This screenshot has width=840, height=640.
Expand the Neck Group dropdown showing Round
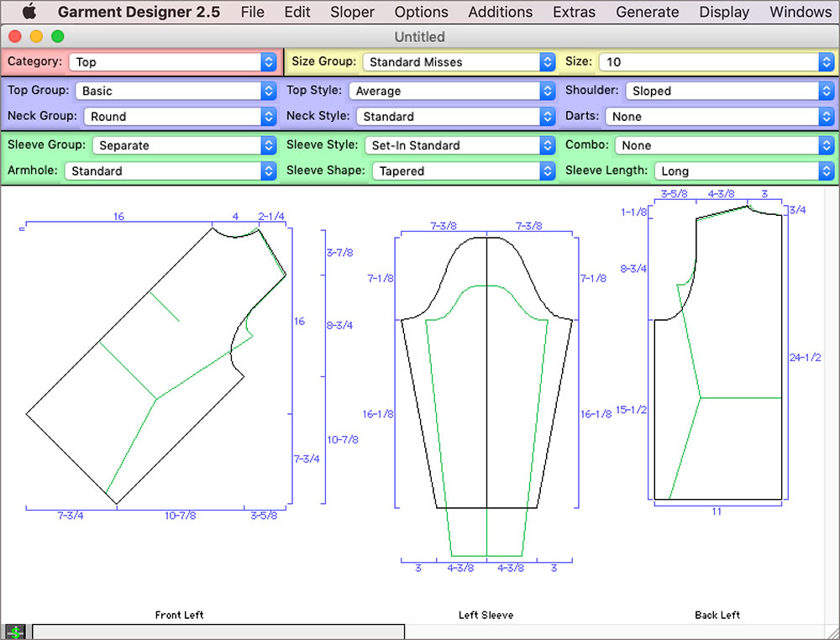[x=180, y=117]
